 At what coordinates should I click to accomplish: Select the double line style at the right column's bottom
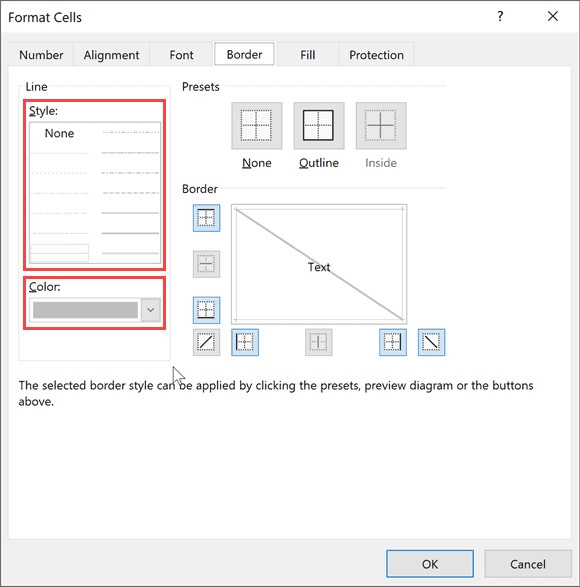pos(130,253)
